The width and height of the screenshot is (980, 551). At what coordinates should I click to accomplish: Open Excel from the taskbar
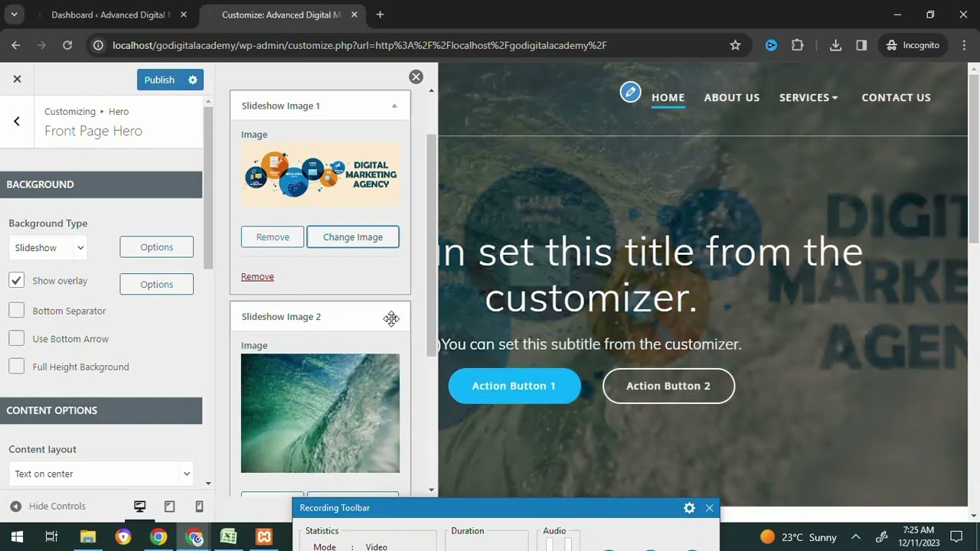pos(228,536)
